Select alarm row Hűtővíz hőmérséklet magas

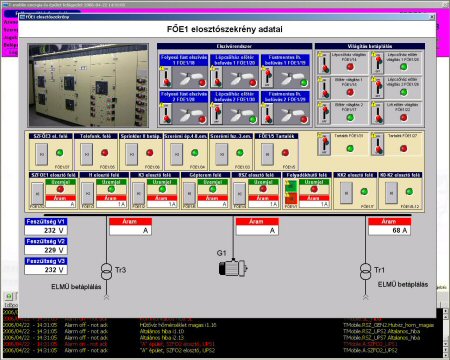223,325
